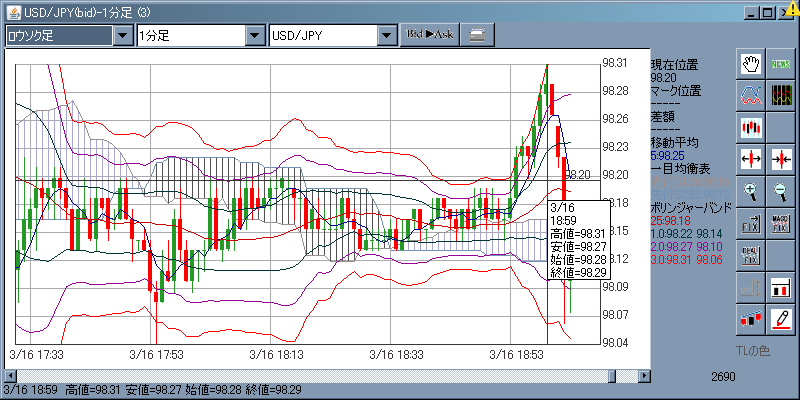
Task: Click the red-black bar chart icon
Action: click(781, 288)
